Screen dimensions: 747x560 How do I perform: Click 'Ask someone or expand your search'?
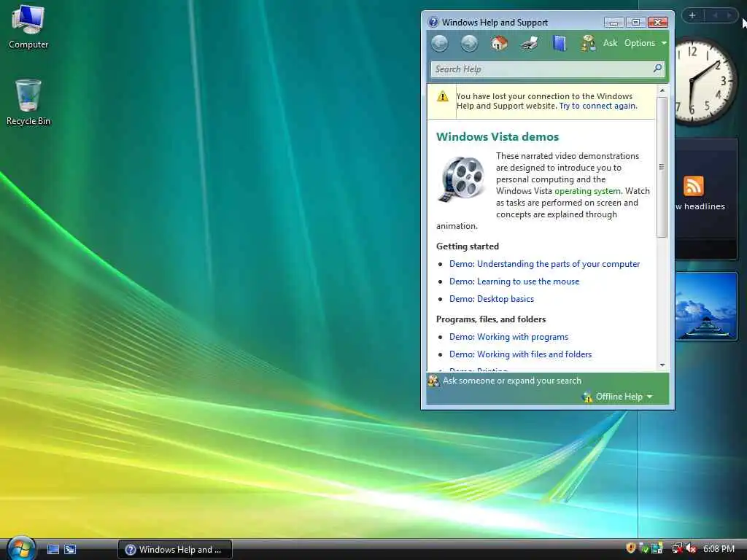pyautogui.click(x=512, y=381)
